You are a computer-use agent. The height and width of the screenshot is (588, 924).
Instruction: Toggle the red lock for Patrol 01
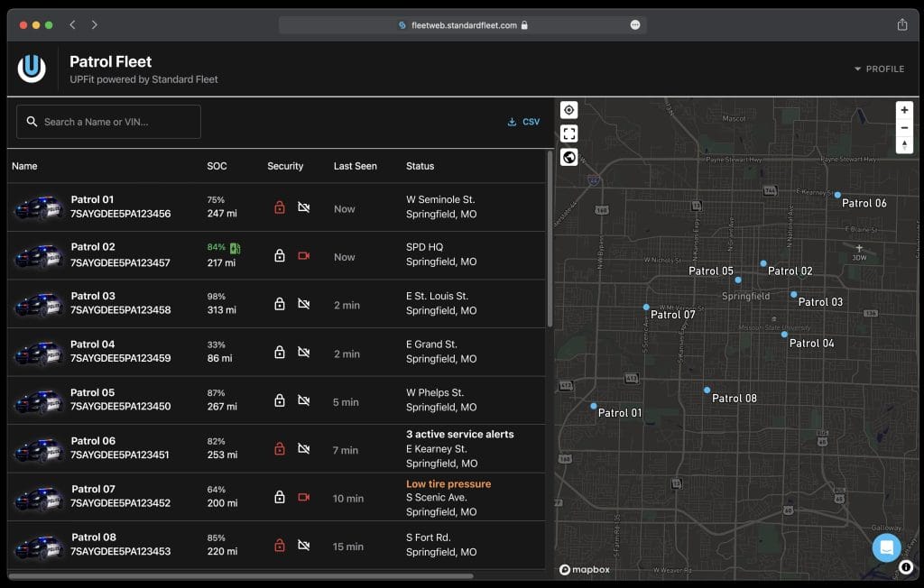coord(280,207)
